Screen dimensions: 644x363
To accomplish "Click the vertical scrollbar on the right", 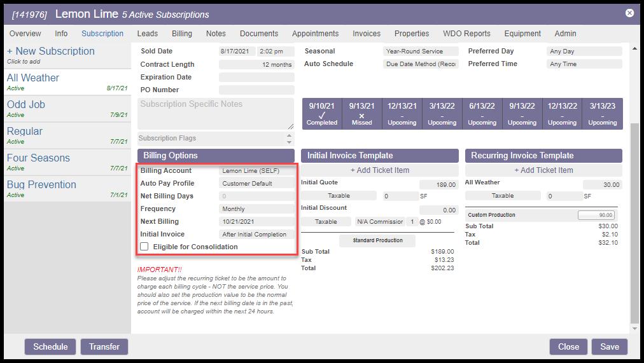I will (634, 223).
